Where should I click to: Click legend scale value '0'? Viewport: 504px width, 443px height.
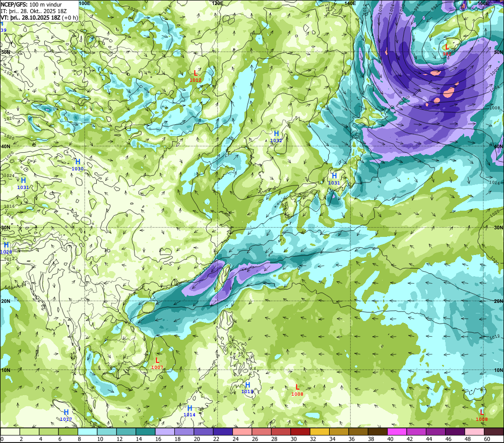click(x=2, y=439)
